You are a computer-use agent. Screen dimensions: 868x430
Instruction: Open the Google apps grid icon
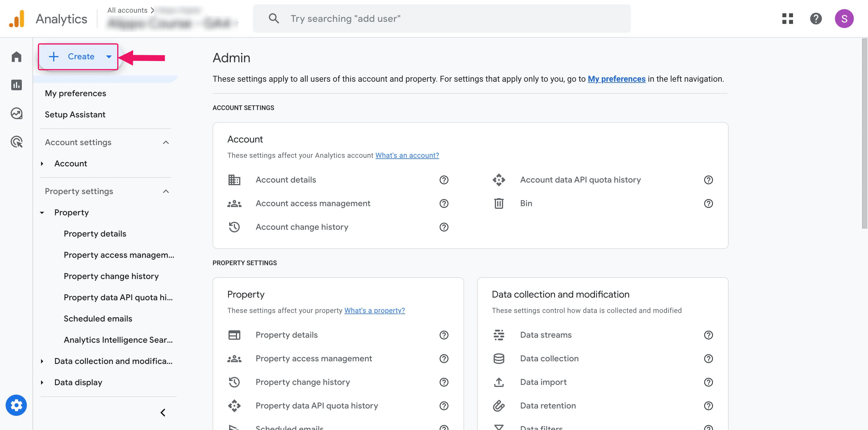tap(787, 19)
